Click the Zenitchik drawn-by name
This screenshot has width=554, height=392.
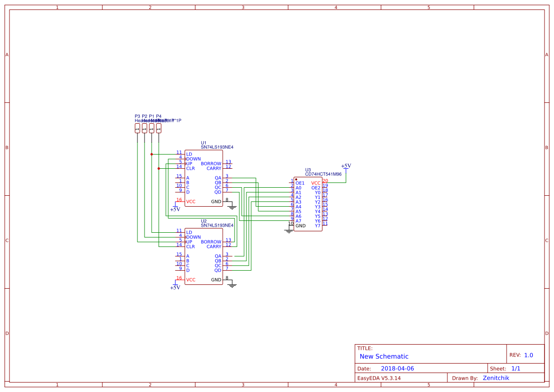[x=496, y=378]
